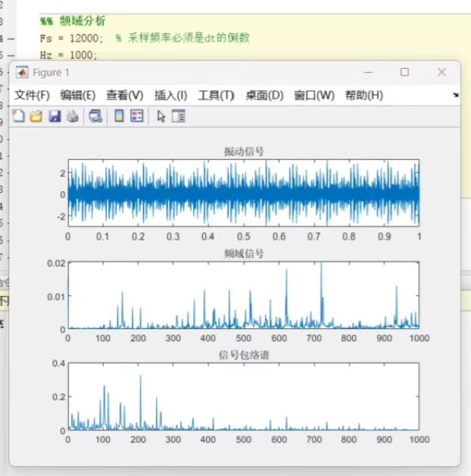The width and height of the screenshot is (471, 476).
Task: Close the Figure 1 window
Action: (441, 72)
